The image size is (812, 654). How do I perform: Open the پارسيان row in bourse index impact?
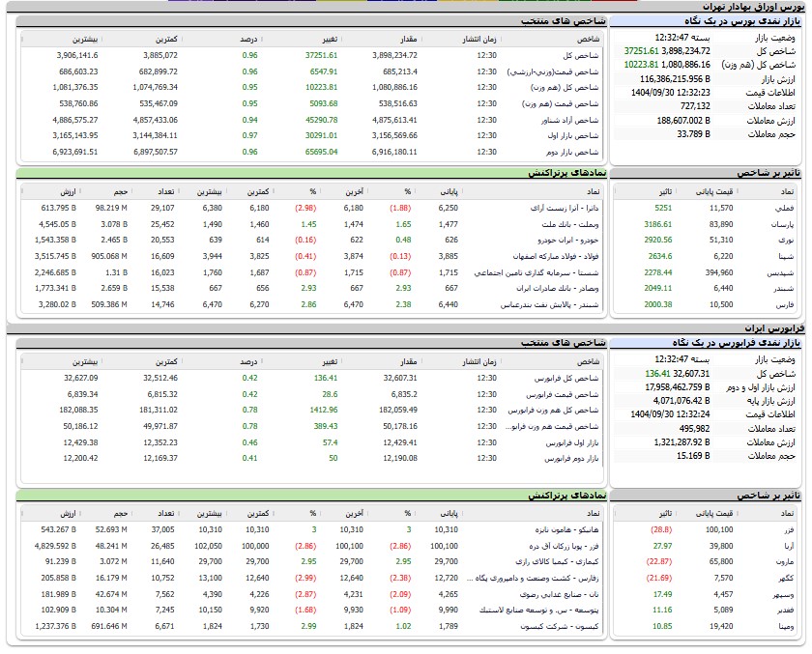[x=780, y=223]
